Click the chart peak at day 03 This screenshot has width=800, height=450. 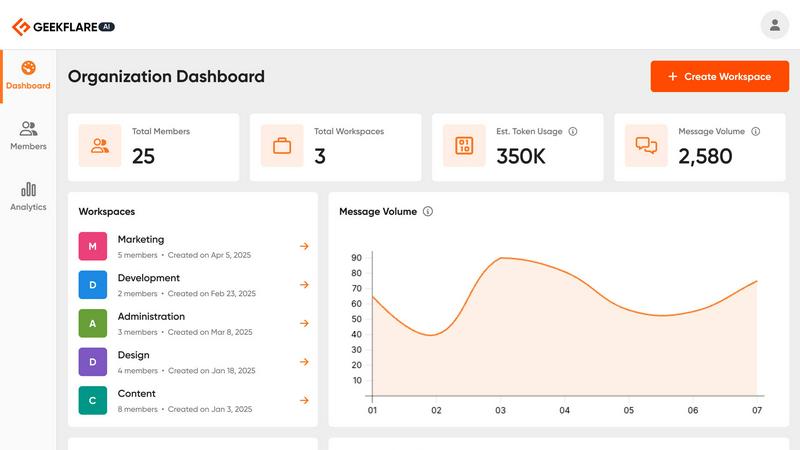click(x=503, y=258)
